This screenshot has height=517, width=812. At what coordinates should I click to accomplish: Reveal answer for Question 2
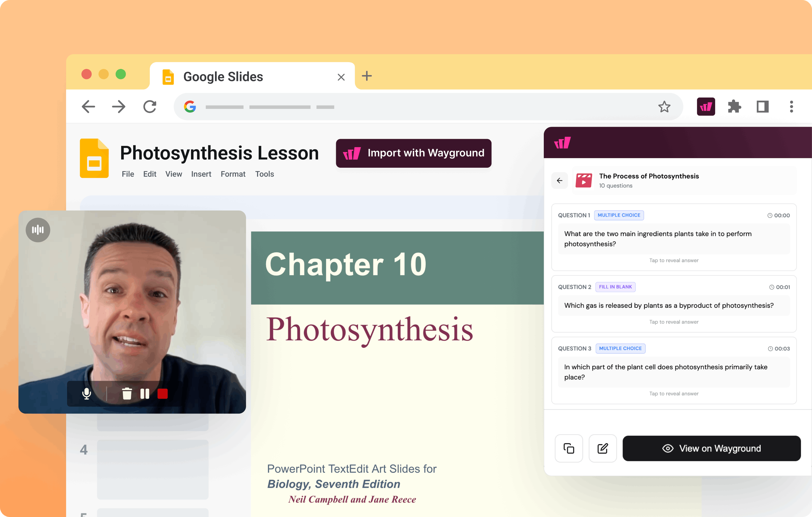pyautogui.click(x=674, y=322)
